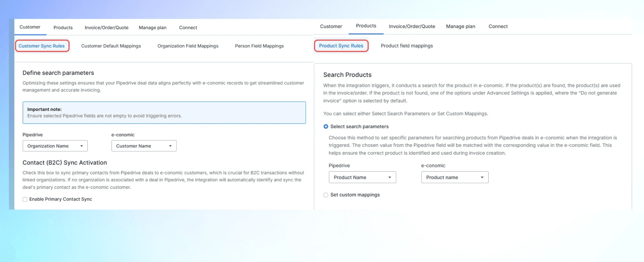Open the Customer tab in right panel

click(331, 26)
